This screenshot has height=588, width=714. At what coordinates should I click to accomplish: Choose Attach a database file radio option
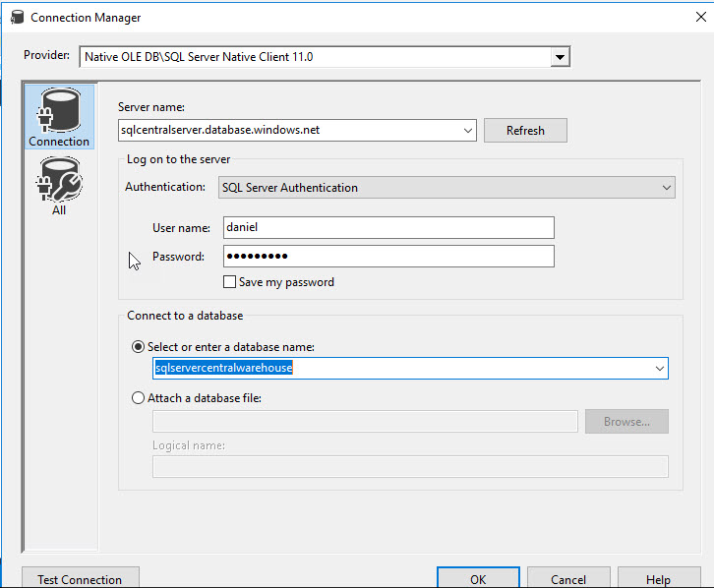(138, 398)
